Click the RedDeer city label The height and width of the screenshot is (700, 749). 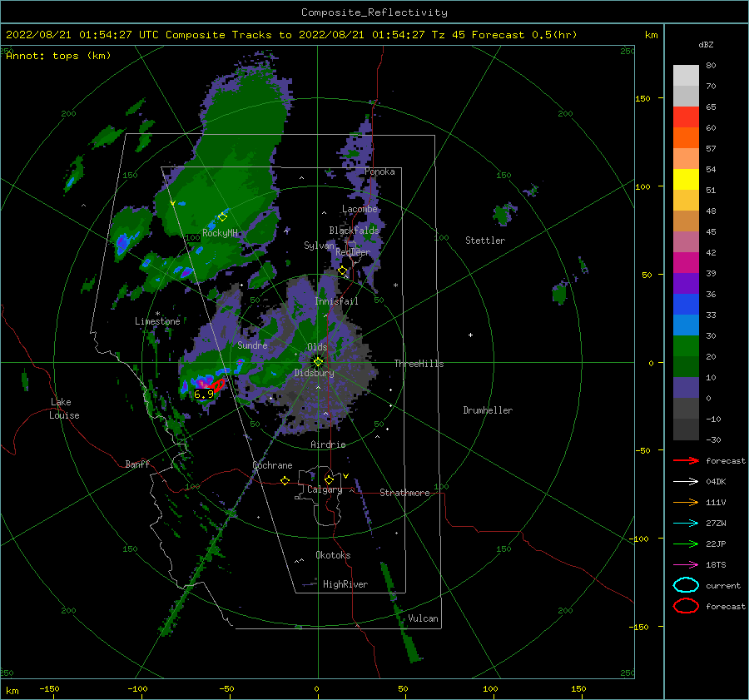353,252
